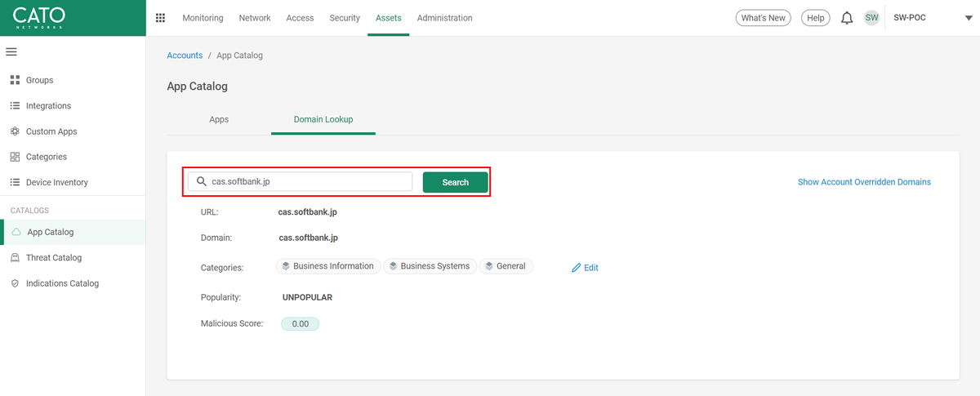Click the Categories icon in sidebar
The height and width of the screenshot is (396, 980).
[x=15, y=157]
